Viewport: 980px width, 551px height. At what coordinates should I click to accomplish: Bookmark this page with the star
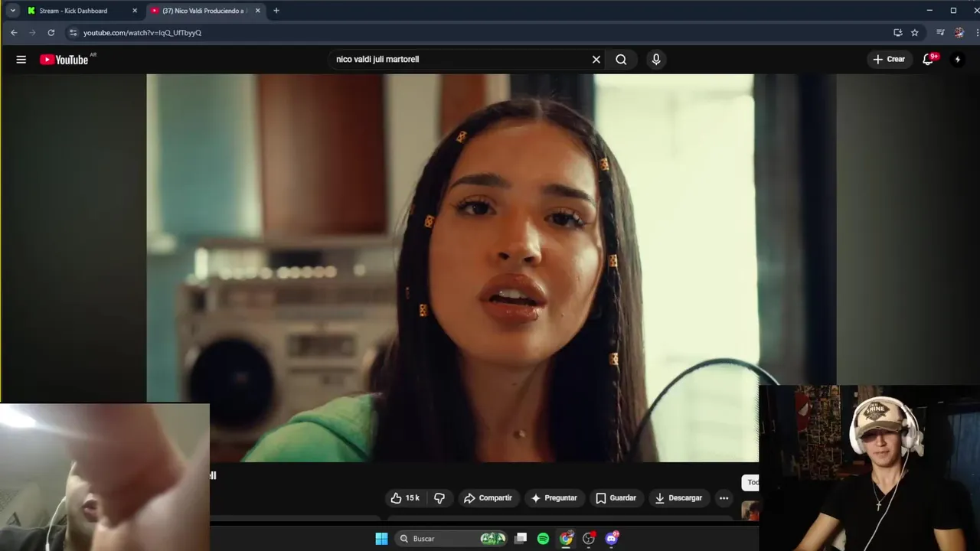[x=915, y=33]
